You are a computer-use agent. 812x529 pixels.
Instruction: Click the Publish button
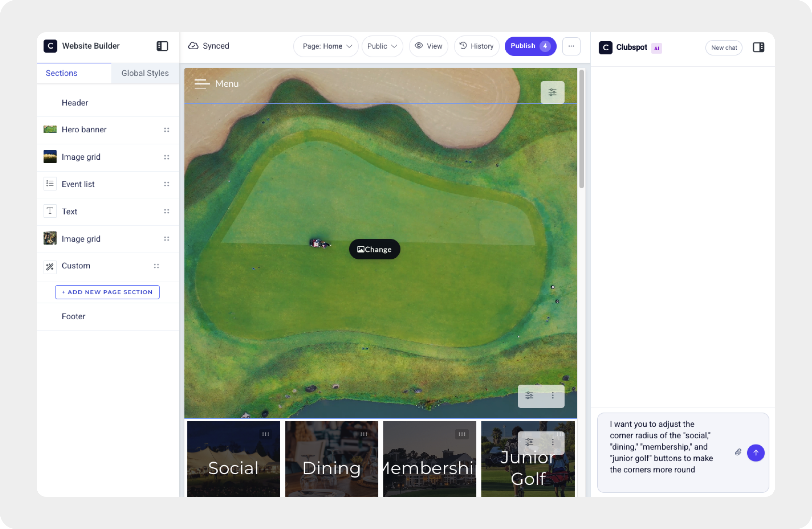530,46
